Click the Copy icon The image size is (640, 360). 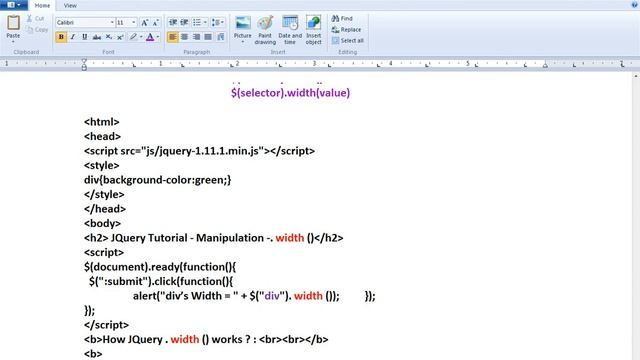point(30,29)
